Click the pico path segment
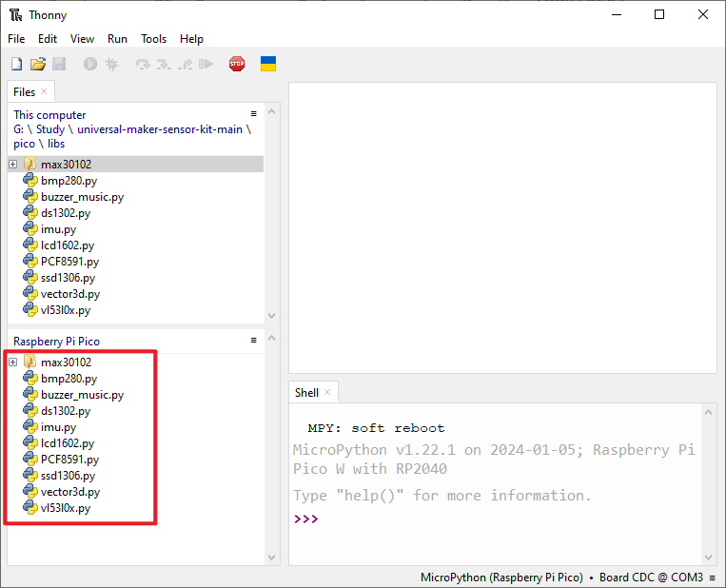 24,144
